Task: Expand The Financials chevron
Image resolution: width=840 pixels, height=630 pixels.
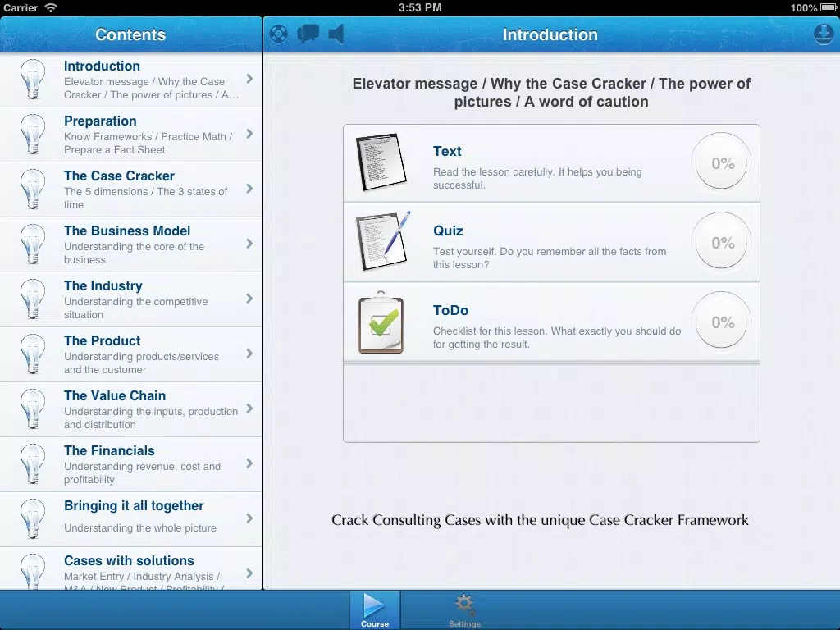Action: click(x=249, y=463)
